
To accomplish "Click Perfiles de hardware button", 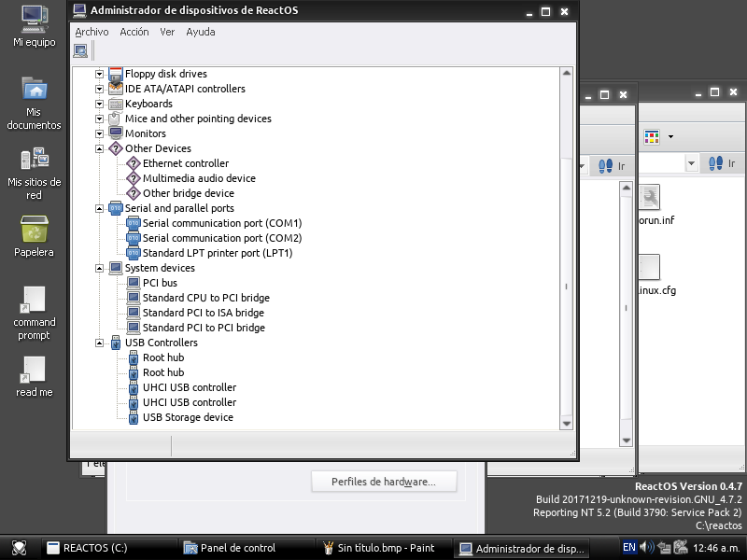I will point(384,482).
